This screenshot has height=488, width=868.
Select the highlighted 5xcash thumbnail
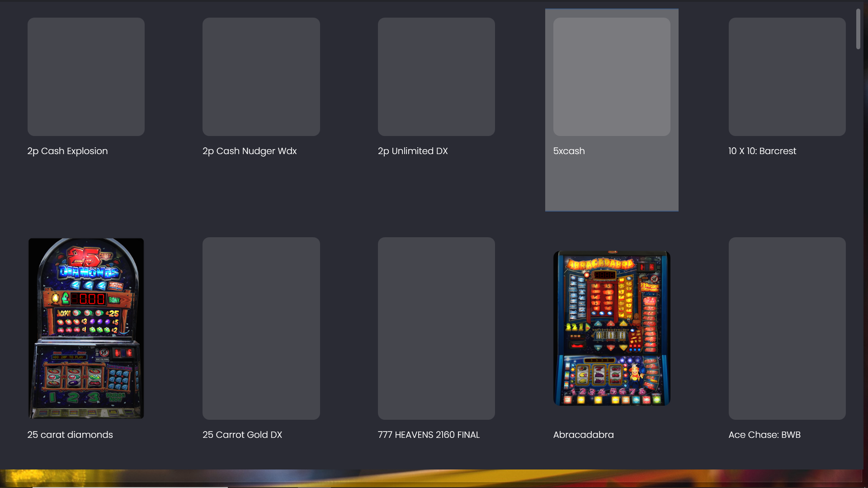[612, 77]
